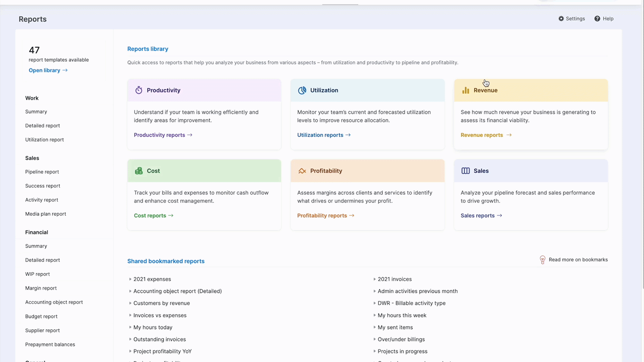This screenshot has width=644, height=362.
Task: Click Shared bookmarked reports heading
Action: (166, 261)
